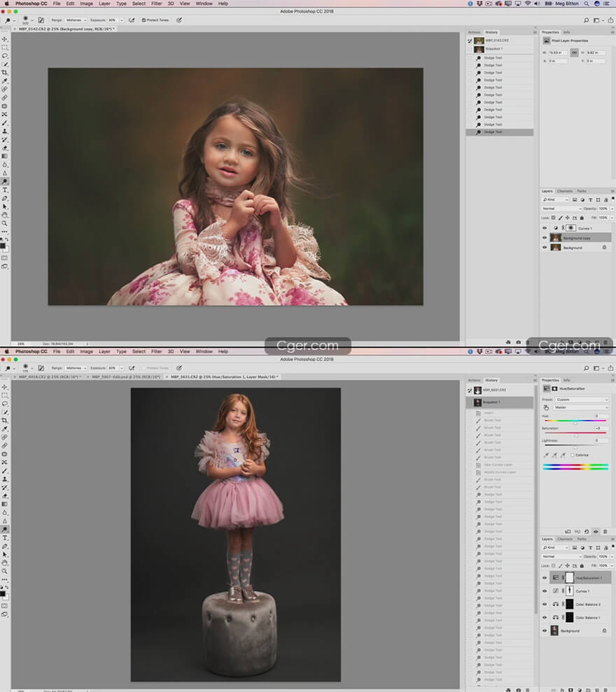616x692 pixels.
Task: Click the Saturation slider track
Action: [x=575, y=433]
